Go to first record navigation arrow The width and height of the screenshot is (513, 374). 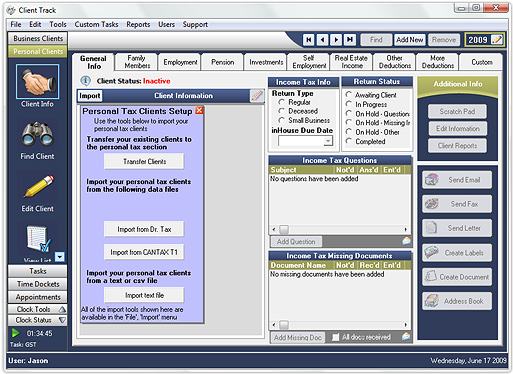(x=309, y=40)
